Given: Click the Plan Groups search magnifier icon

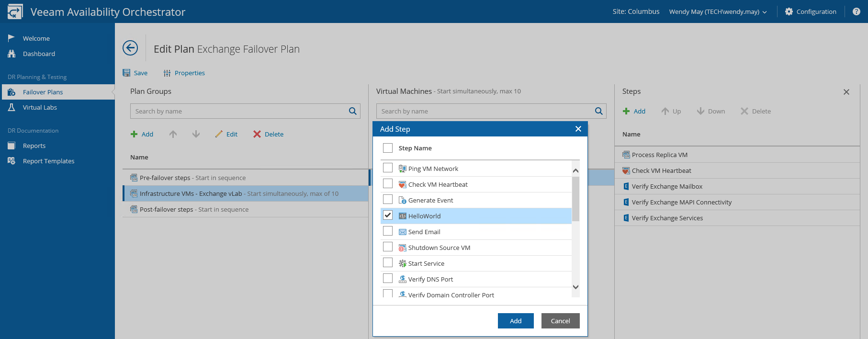Looking at the screenshot, I should click(x=353, y=111).
